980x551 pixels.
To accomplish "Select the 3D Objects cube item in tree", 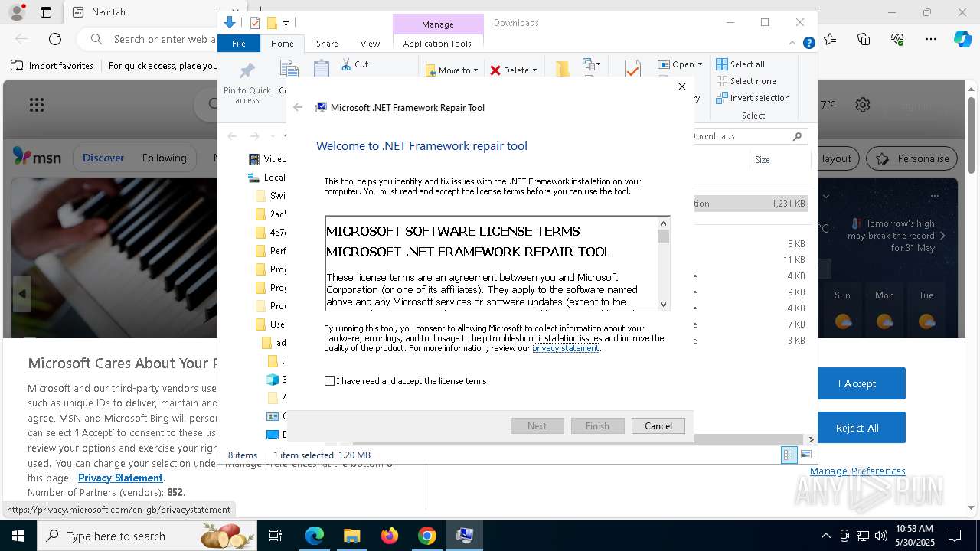I will click(x=276, y=380).
